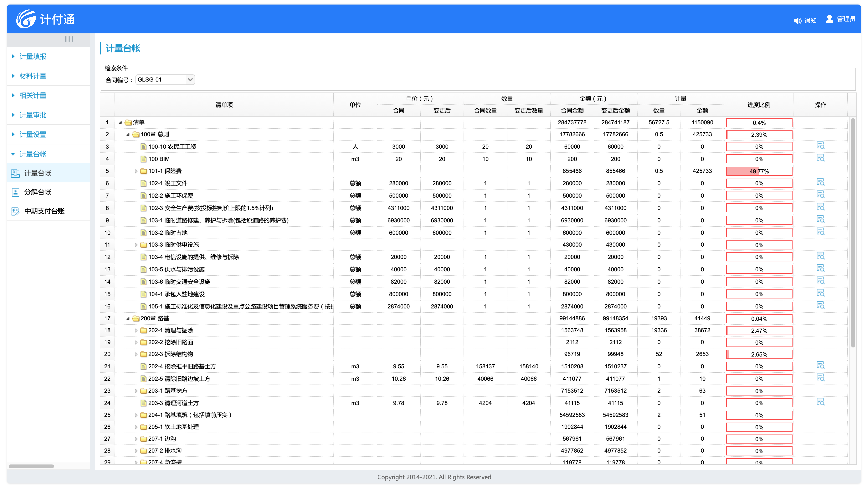Image resolution: width=868 pixels, height=488 pixels.
Task: Expand the 计量填报 menu
Action: pos(33,57)
